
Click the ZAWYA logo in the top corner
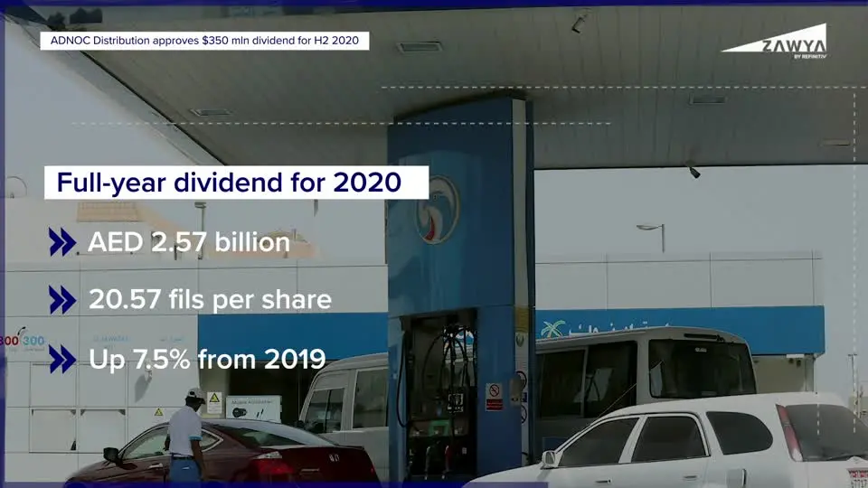774,41
